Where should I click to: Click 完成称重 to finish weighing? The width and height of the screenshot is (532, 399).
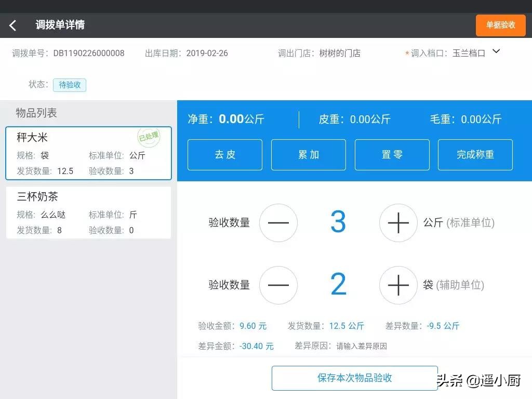[x=475, y=155]
